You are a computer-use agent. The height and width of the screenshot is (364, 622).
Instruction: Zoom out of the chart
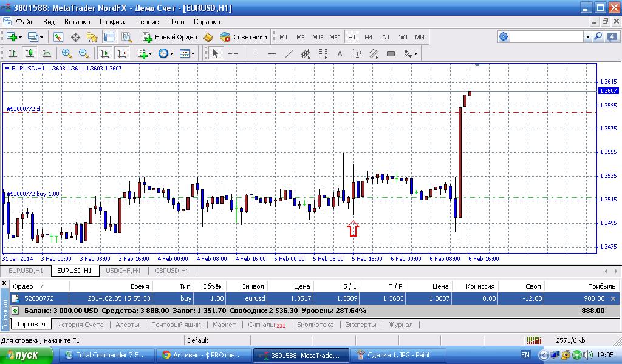(84, 53)
